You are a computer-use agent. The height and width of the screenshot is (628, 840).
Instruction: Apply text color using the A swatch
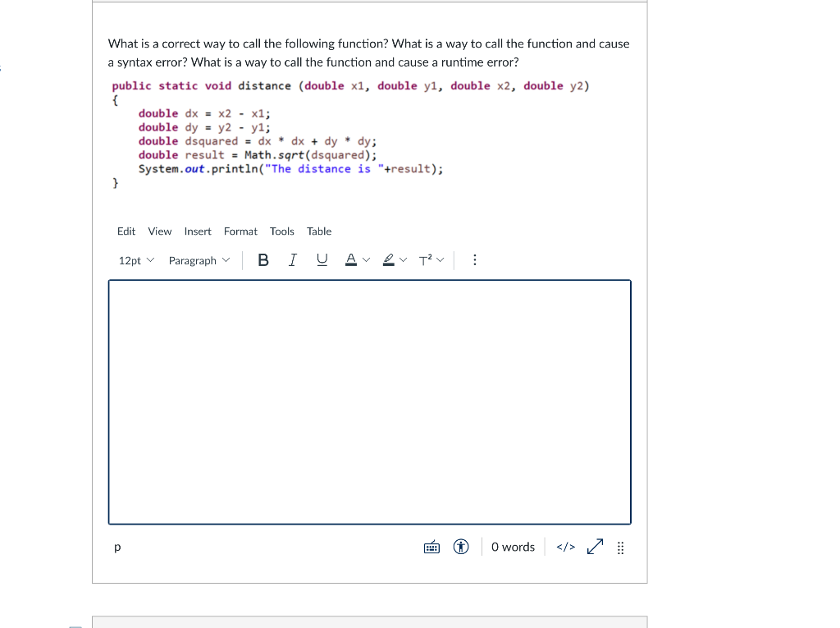[351, 259]
